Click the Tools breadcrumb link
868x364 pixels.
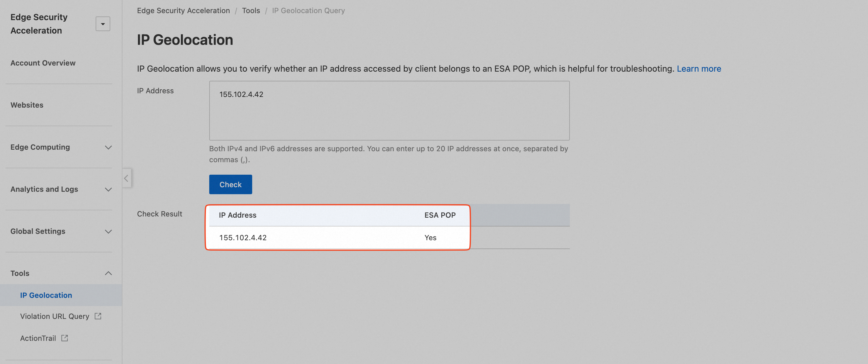(x=251, y=11)
